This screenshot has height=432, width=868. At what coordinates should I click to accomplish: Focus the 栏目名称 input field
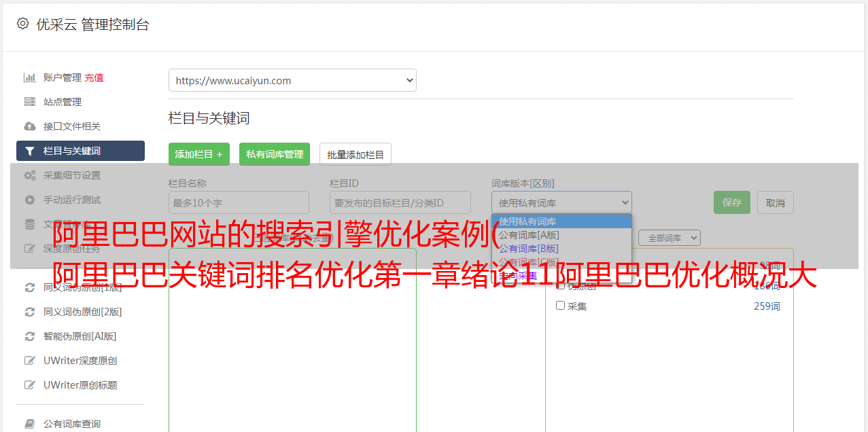pyautogui.click(x=239, y=202)
